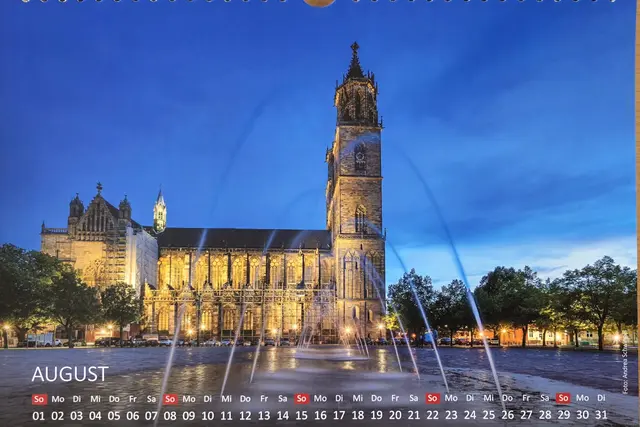Image resolution: width=640 pixels, height=427 pixels.
Task: Click the red So label for date 15
Action: point(302,398)
